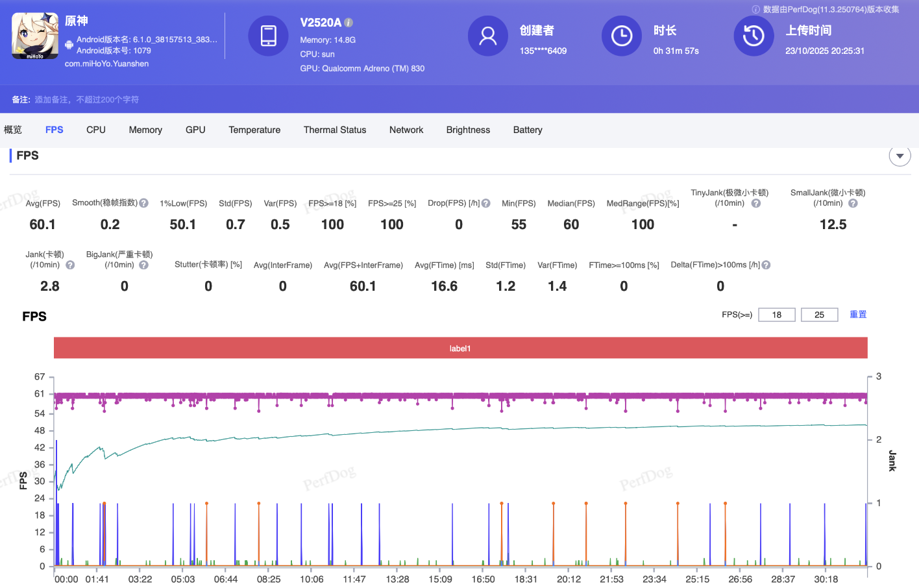Select the red label1 bar
This screenshot has height=588, width=919.
[460, 348]
